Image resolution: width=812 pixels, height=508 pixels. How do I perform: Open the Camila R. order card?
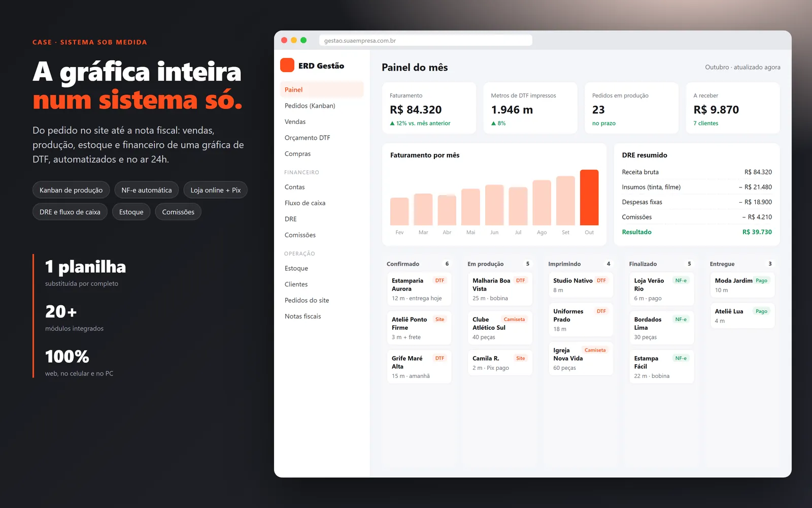point(500,363)
